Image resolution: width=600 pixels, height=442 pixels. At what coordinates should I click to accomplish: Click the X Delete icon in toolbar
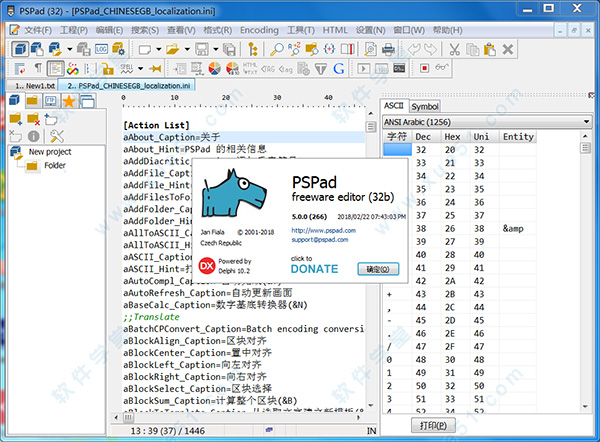pyautogui.click(x=508, y=49)
